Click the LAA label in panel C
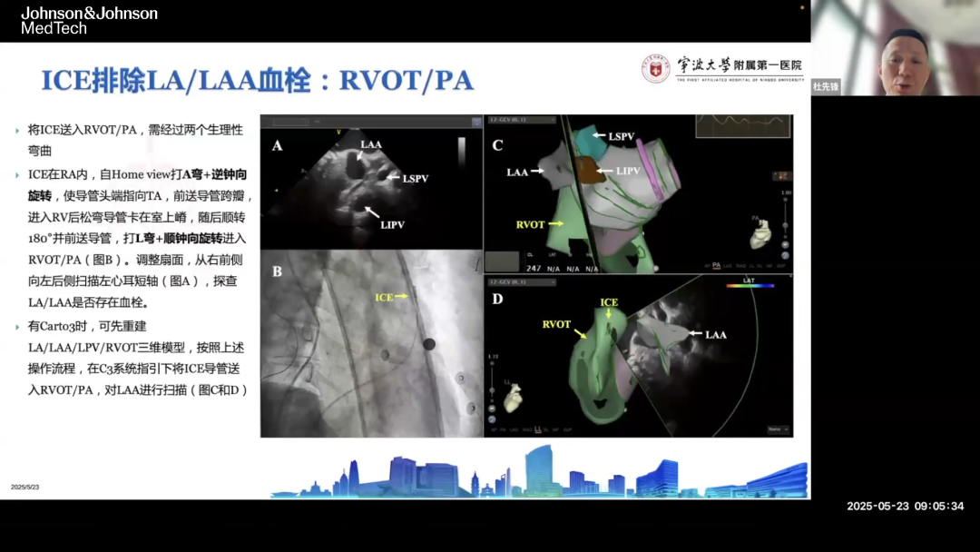980x552 pixels. (517, 172)
